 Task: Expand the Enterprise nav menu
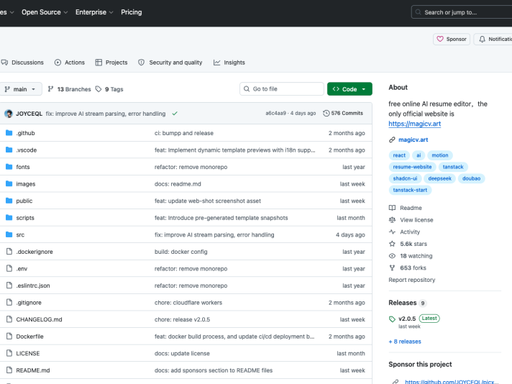94,12
